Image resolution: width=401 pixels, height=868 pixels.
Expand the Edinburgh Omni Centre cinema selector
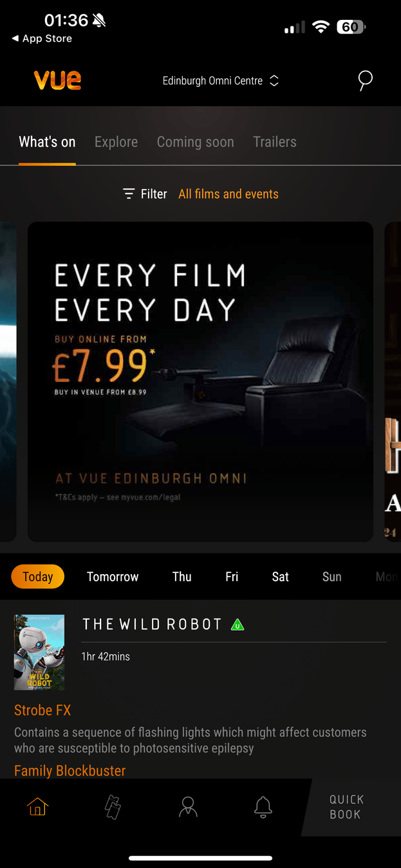tap(220, 81)
